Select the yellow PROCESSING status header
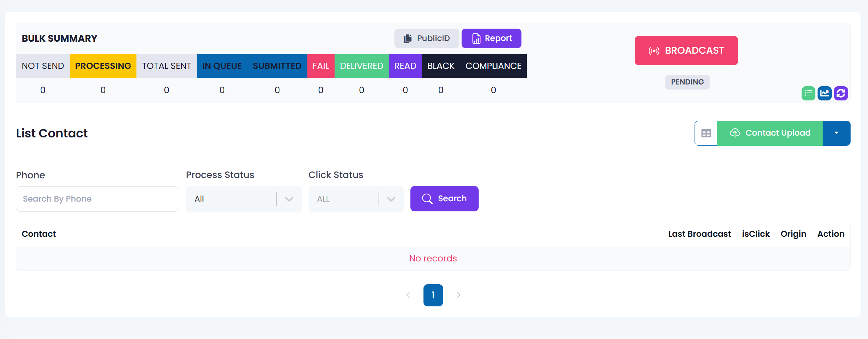This screenshot has height=339, width=868. (103, 66)
